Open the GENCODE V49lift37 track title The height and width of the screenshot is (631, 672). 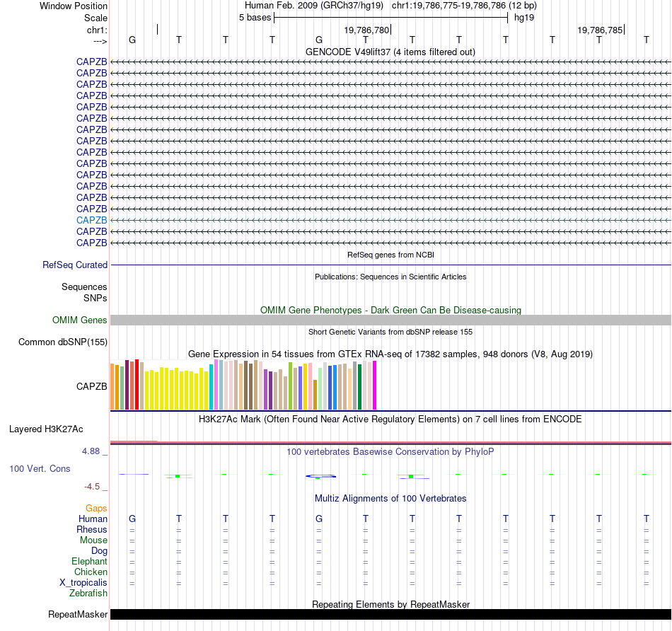pos(390,52)
